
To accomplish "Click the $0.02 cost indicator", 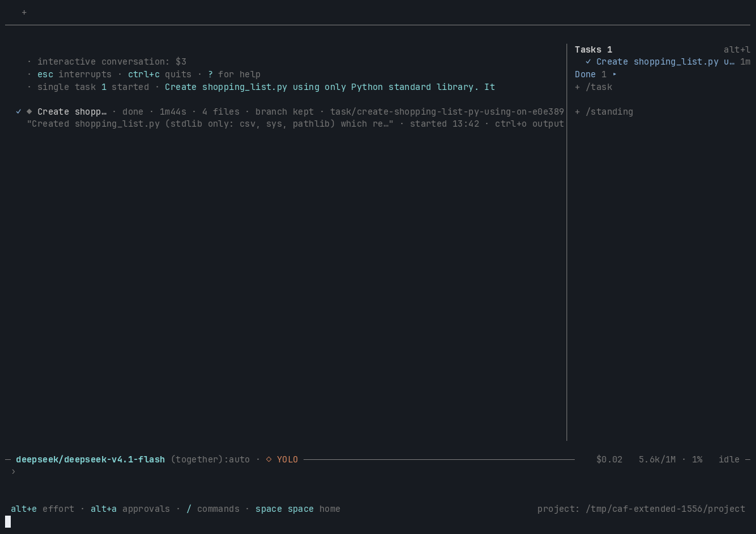I will pos(609,459).
